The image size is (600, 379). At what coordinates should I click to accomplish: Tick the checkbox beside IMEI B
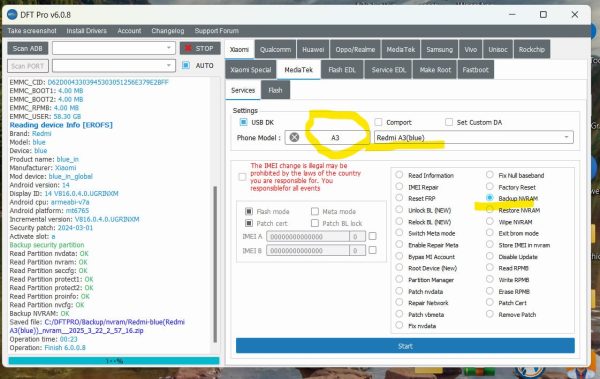pos(372,250)
